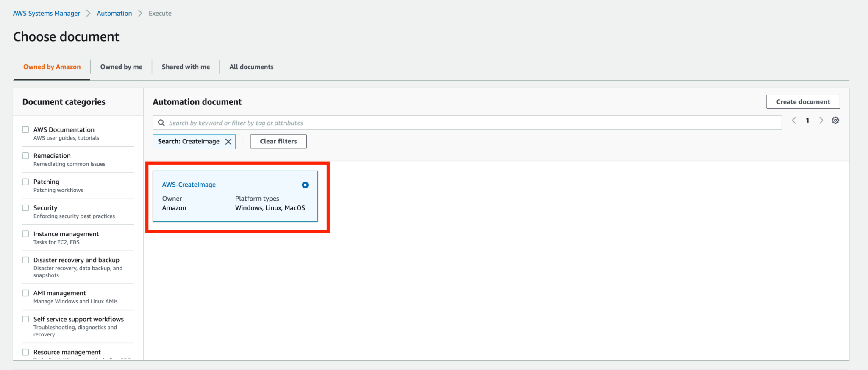Tick the Patching category checkbox
Screen dimensions: 868x370
(x=26, y=182)
